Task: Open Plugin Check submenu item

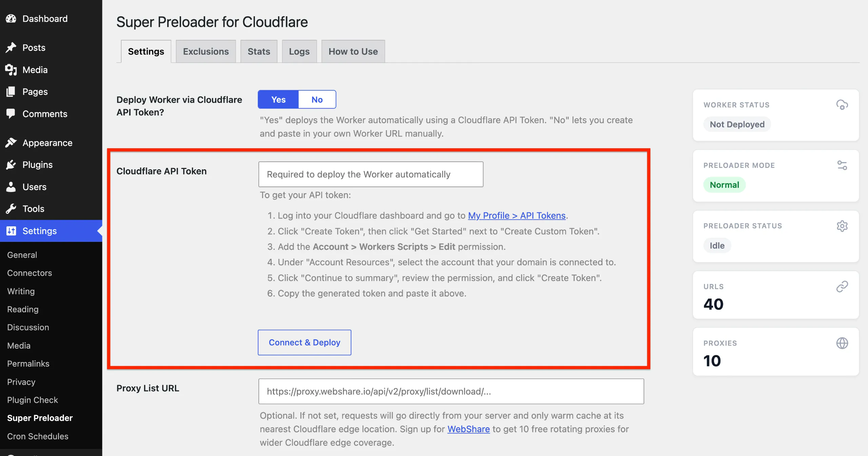Action: (33, 400)
